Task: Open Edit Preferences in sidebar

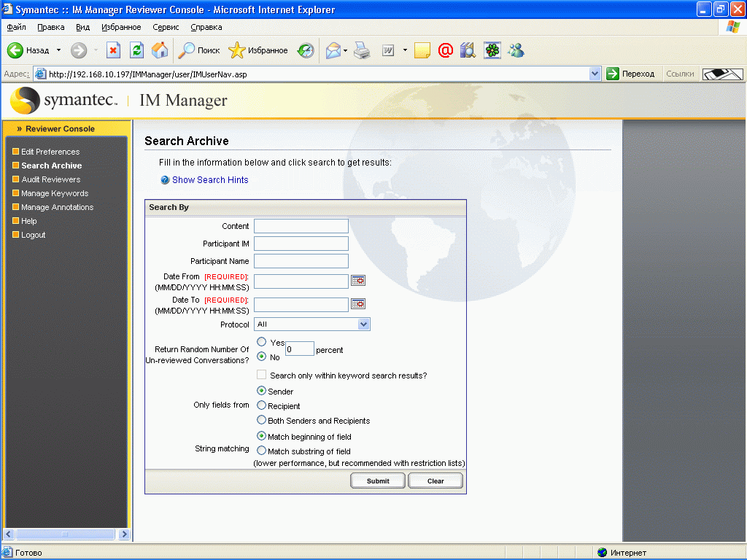Action: (x=50, y=152)
